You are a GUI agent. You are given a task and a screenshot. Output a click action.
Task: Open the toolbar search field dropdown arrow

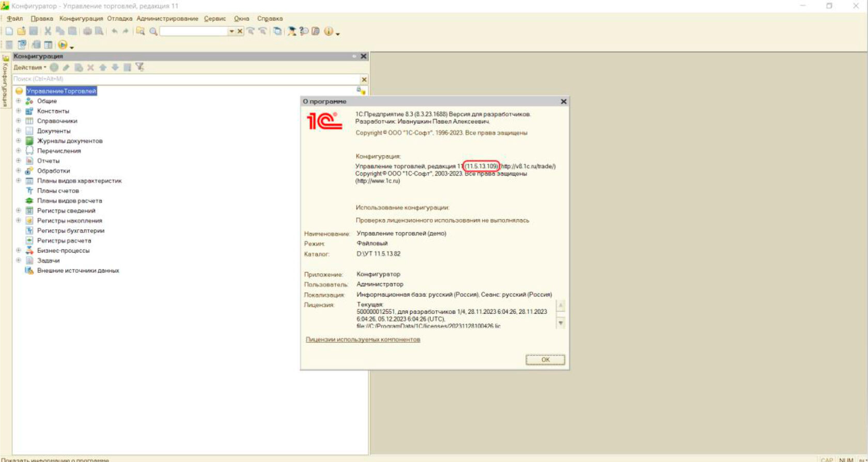(x=231, y=31)
